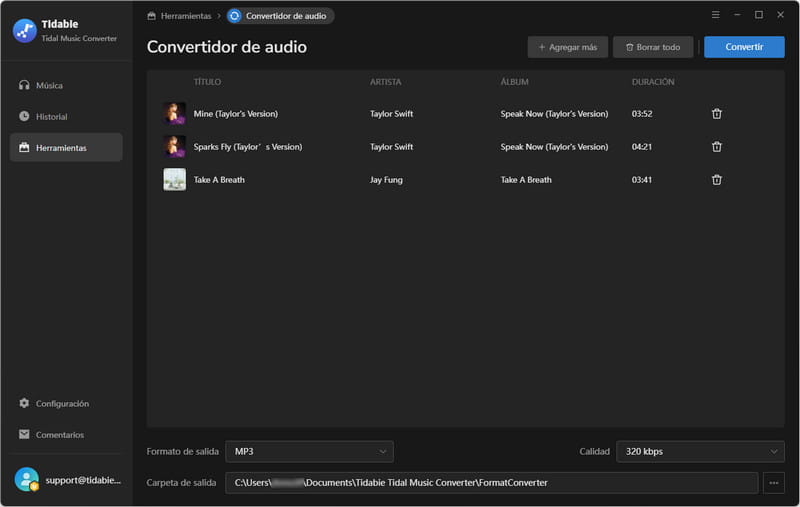
Task: Click the ÁLBUM column header
Action: [514, 82]
